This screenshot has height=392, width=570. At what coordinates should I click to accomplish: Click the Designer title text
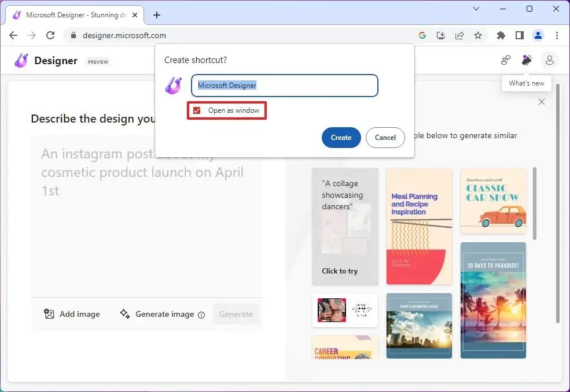[x=56, y=60]
